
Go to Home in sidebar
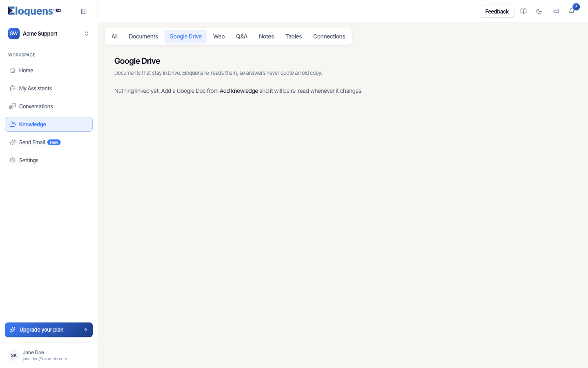(49, 70)
